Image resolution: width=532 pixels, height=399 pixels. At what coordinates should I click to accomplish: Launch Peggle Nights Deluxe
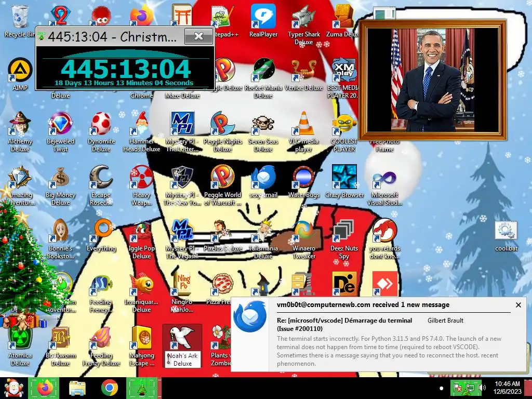point(222,131)
